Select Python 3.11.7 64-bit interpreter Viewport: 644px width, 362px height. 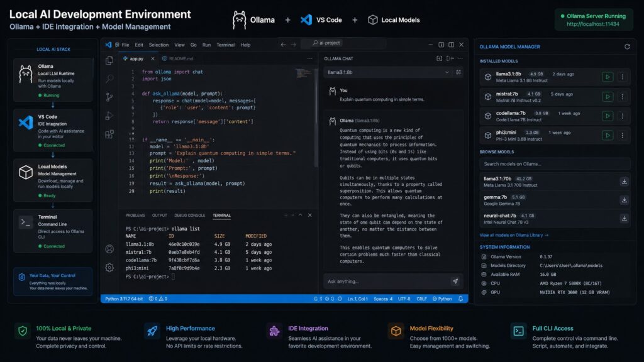coord(124,299)
